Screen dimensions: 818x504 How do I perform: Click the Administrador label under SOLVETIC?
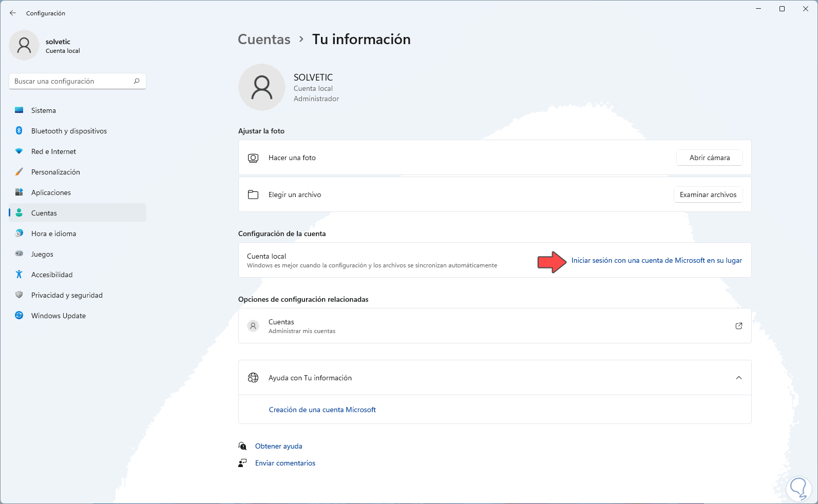[x=316, y=99]
